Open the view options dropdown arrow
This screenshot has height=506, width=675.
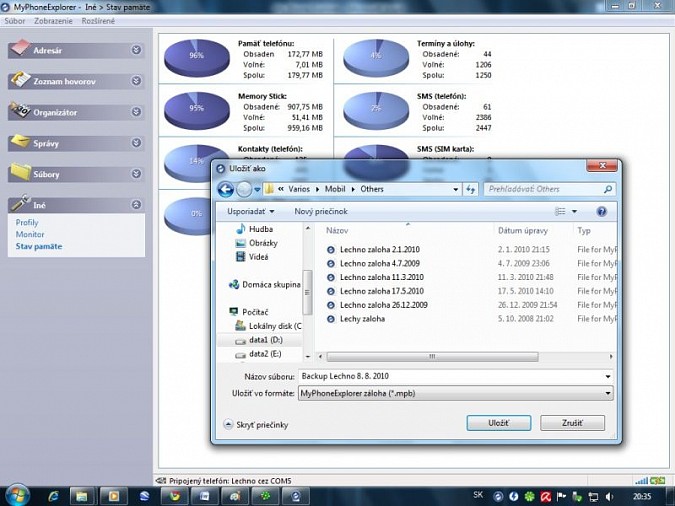(574, 211)
